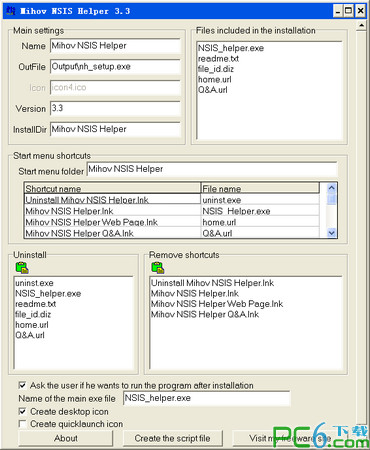Viewport: 370px width, 450px height.
Task: Click the Shortcut name column header
Action: point(112,188)
